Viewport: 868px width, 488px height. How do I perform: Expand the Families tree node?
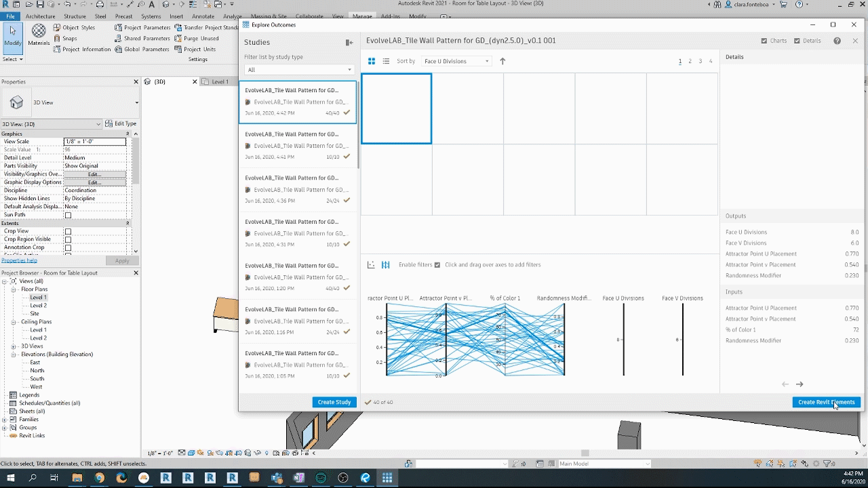(x=5, y=420)
